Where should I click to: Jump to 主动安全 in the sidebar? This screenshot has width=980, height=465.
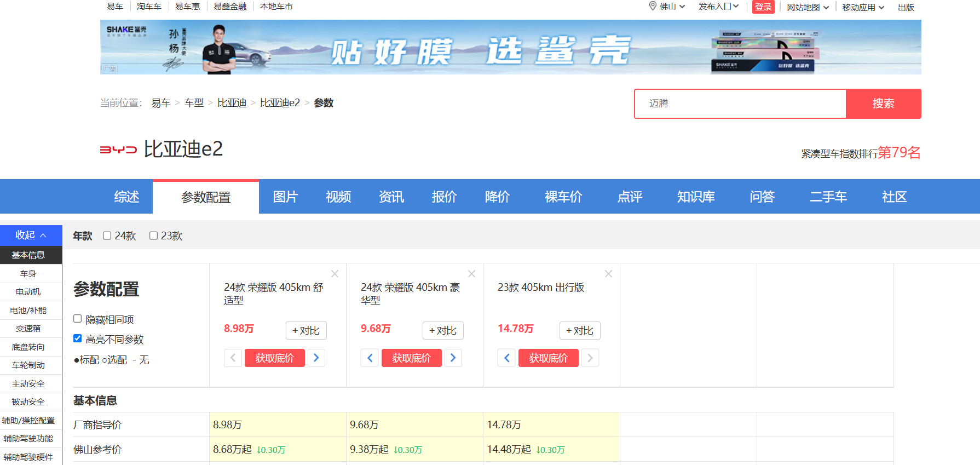[x=31, y=383]
